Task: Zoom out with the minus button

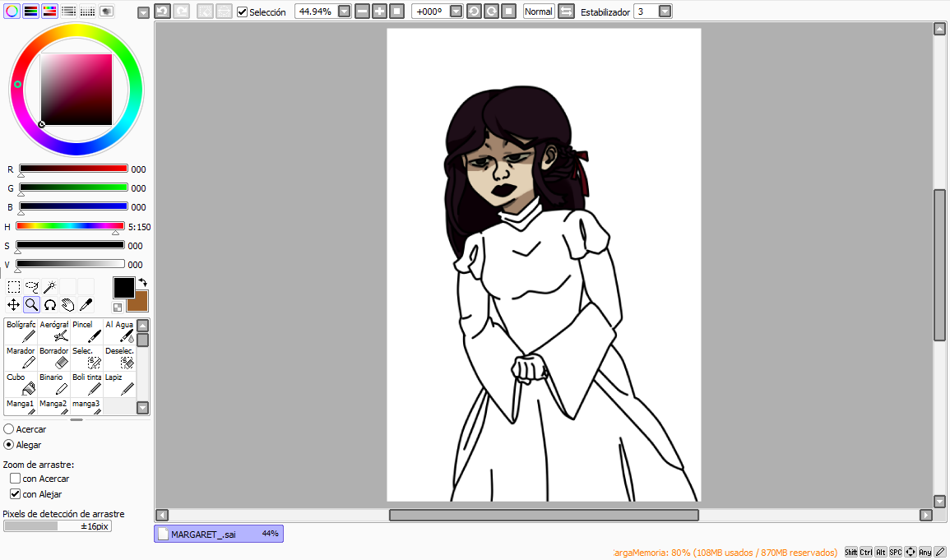Action: coord(362,12)
